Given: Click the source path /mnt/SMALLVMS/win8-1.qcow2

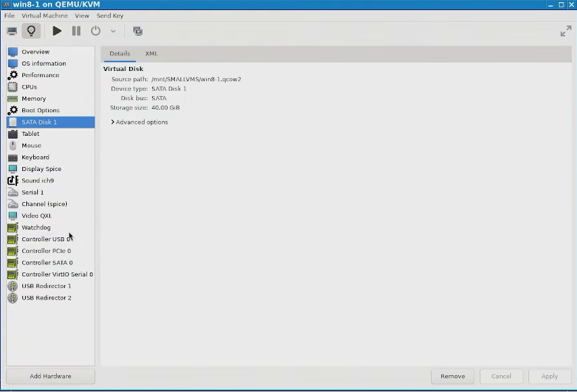Looking at the screenshot, I should pos(196,79).
